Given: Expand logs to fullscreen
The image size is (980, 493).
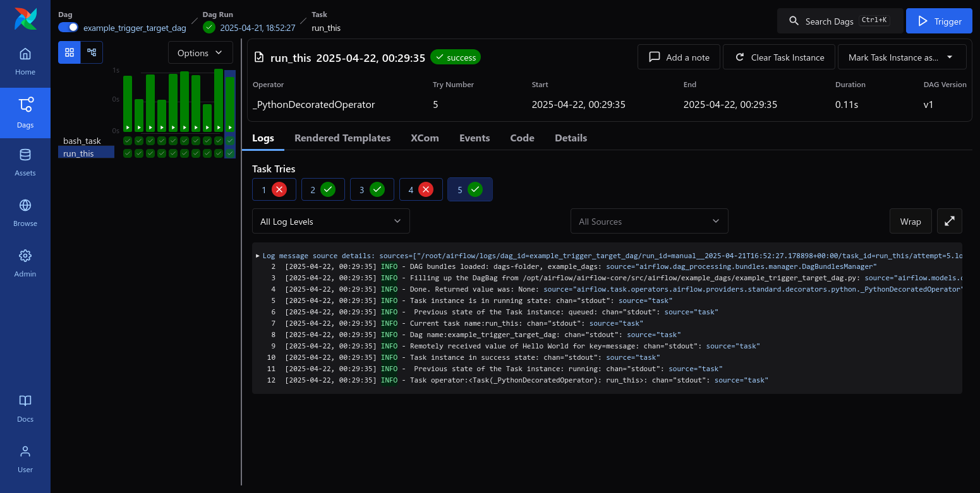Looking at the screenshot, I should tap(949, 222).
